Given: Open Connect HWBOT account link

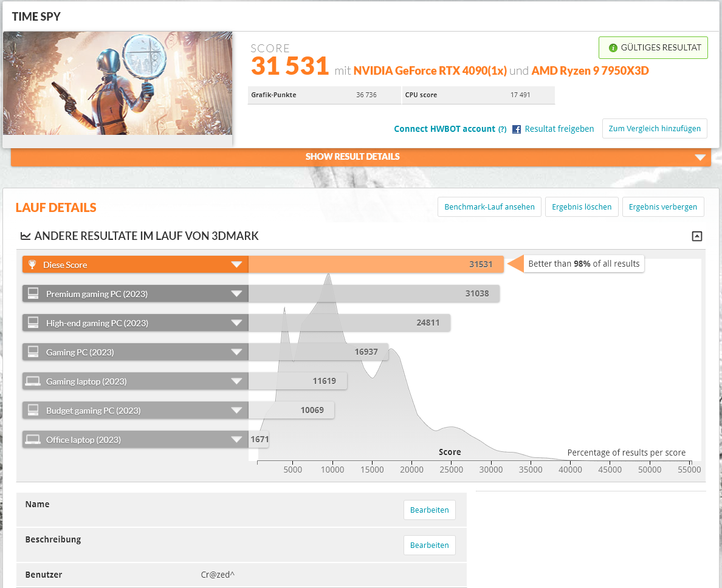Looking at the screenshot, I should [444, 129].
